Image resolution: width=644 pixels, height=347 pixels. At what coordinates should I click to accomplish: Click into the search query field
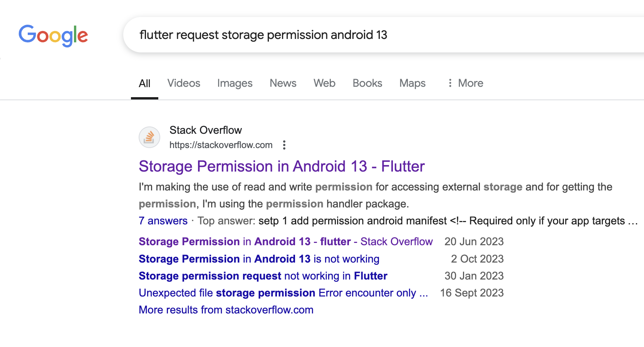(384, 35)
